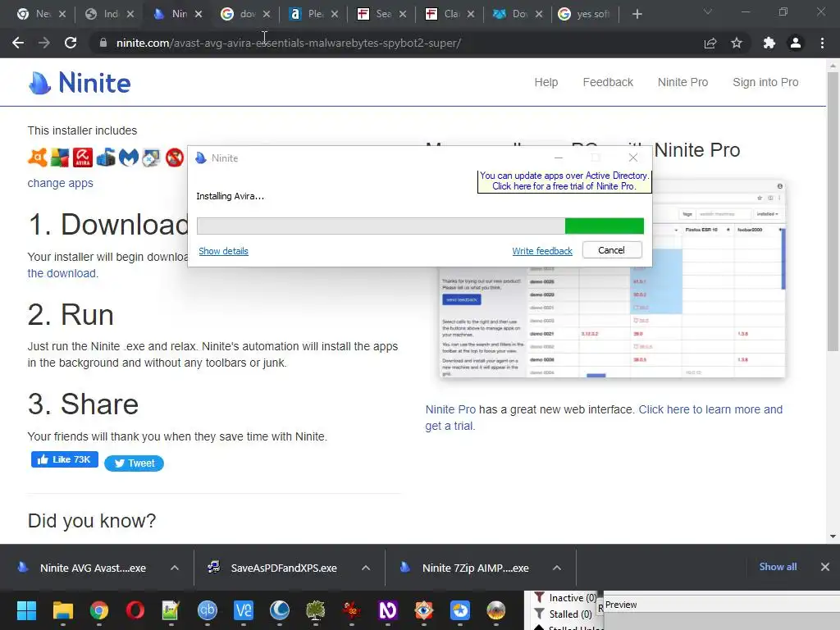
Task: Click the Avast icon in installer list
Action: click(38, 157)
